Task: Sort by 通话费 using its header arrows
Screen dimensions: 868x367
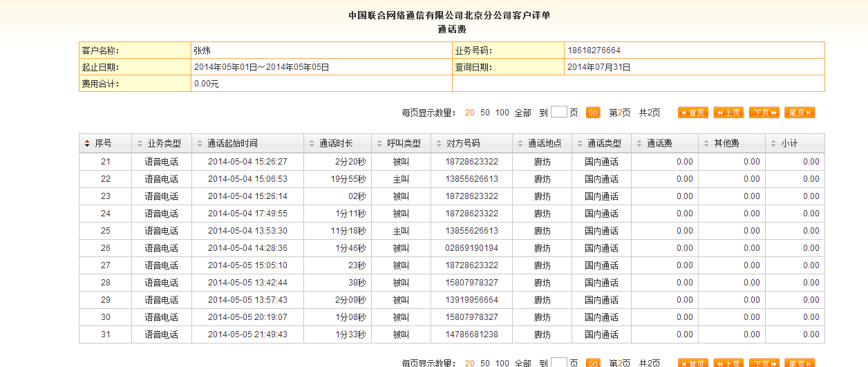Action: pos(639,144)
